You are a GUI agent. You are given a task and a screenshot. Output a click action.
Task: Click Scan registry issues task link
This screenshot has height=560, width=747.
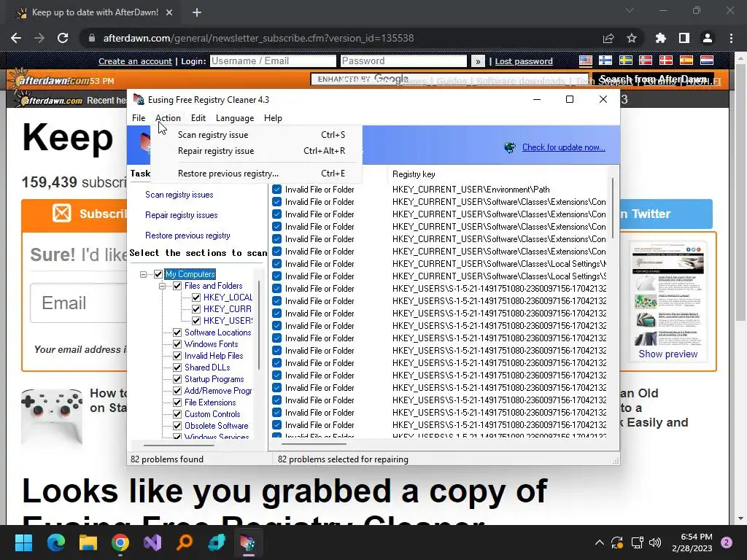[179, 195]
